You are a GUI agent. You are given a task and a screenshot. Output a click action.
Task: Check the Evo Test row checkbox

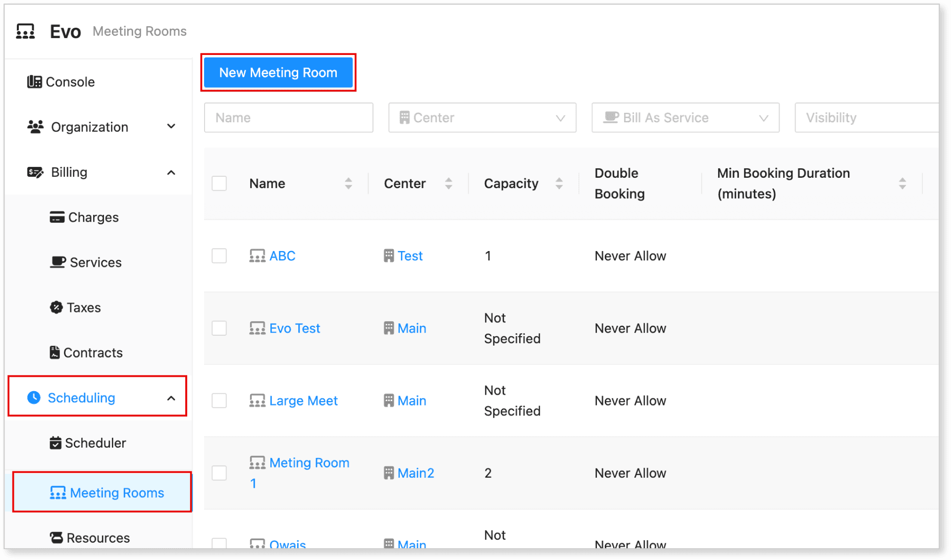(219, 328)
